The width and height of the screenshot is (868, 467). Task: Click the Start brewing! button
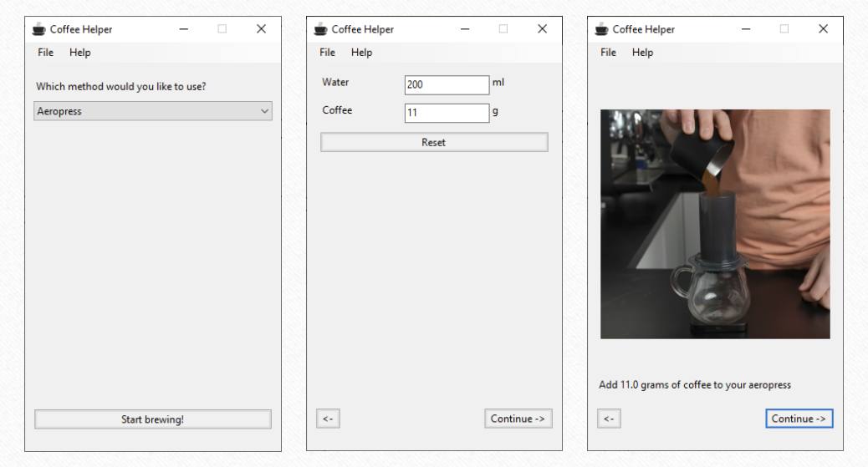[153, 419]
